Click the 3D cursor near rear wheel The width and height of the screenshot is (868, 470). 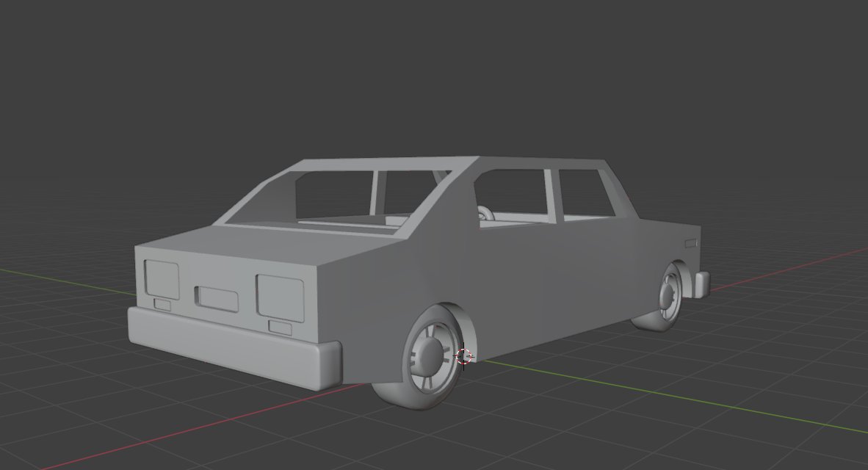point(464,356)
